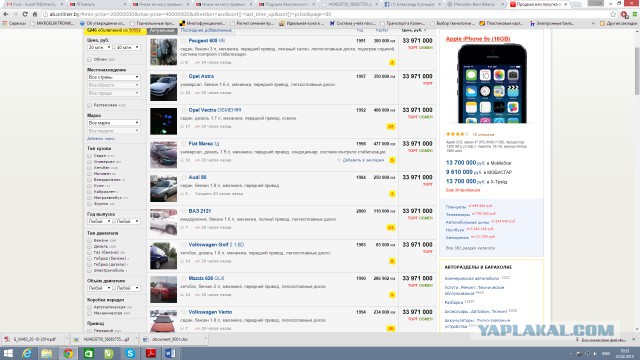
Task: Open the engine volume to dropdown
Action: coord(128,288)
